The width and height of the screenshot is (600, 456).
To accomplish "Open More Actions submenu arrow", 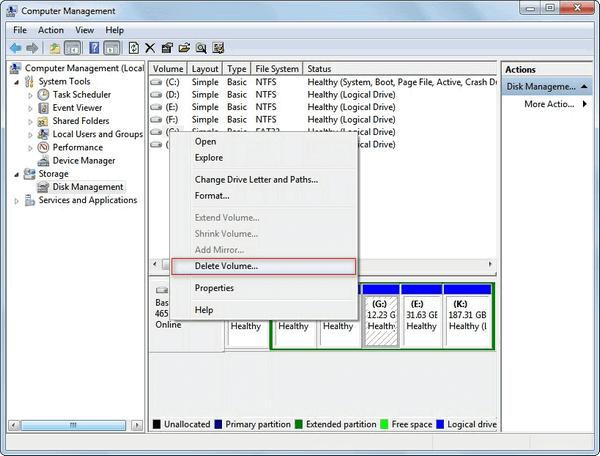I will click(x=584, y=104).
